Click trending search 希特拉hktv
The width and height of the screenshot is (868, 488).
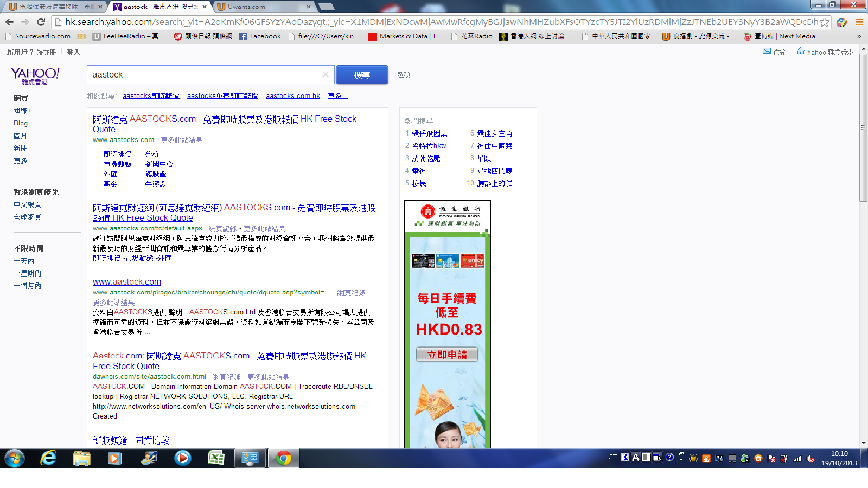coord(429,146)
